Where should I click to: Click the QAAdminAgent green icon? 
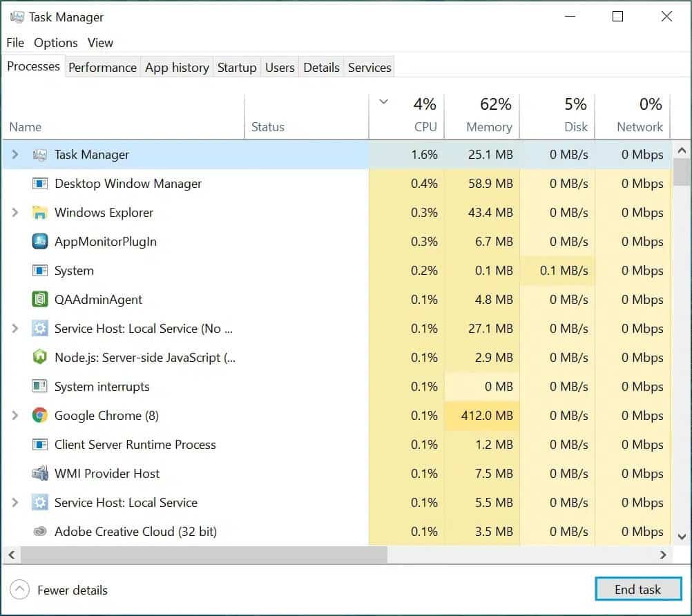click(x=40, y=300)
